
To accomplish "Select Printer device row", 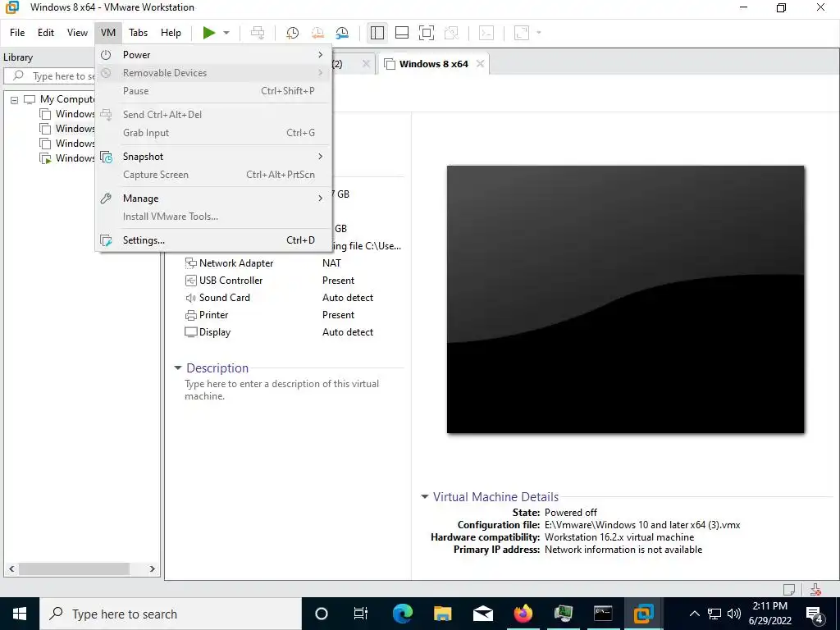I will 293,314.
